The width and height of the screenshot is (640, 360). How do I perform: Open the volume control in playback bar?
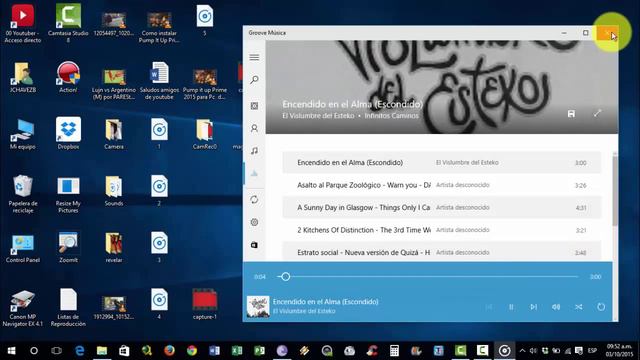point(556,307)
